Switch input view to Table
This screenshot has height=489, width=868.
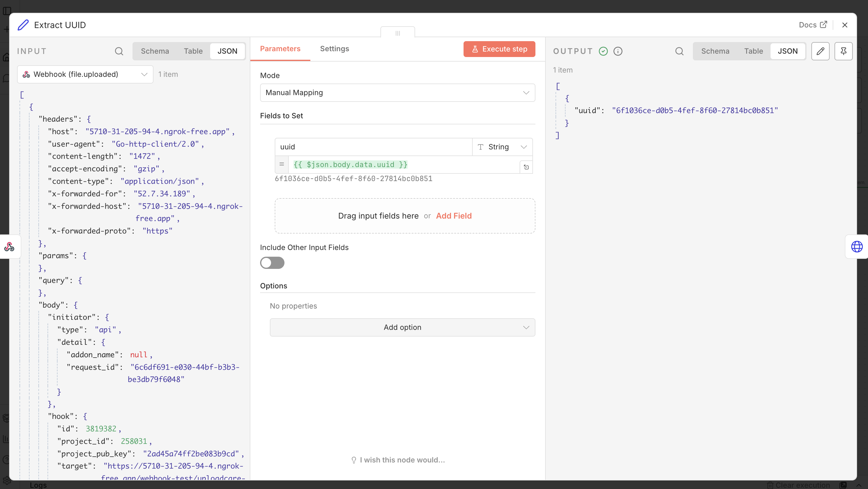click(x=193, y=51)
